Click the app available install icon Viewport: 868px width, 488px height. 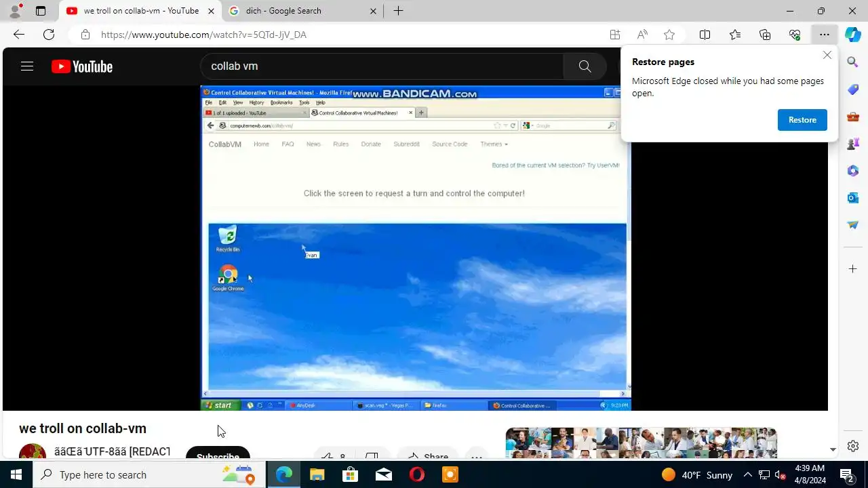(x=615, y=35)
